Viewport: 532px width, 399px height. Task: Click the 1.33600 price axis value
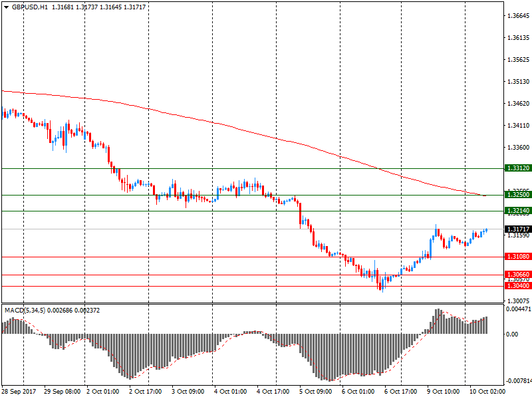point(518,148)
